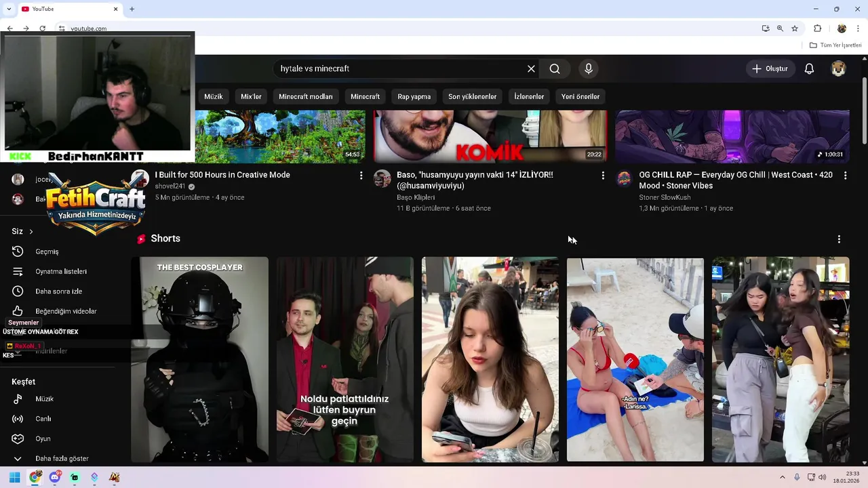Open more options for 500 Hours video
Viewport: 868px width, 488px height.
[x=361, y=176]
